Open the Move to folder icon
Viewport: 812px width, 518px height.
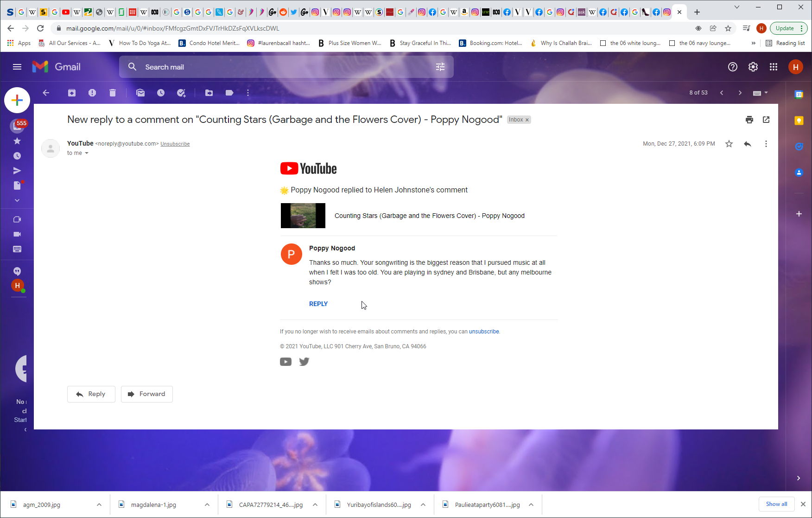[209, 93]
